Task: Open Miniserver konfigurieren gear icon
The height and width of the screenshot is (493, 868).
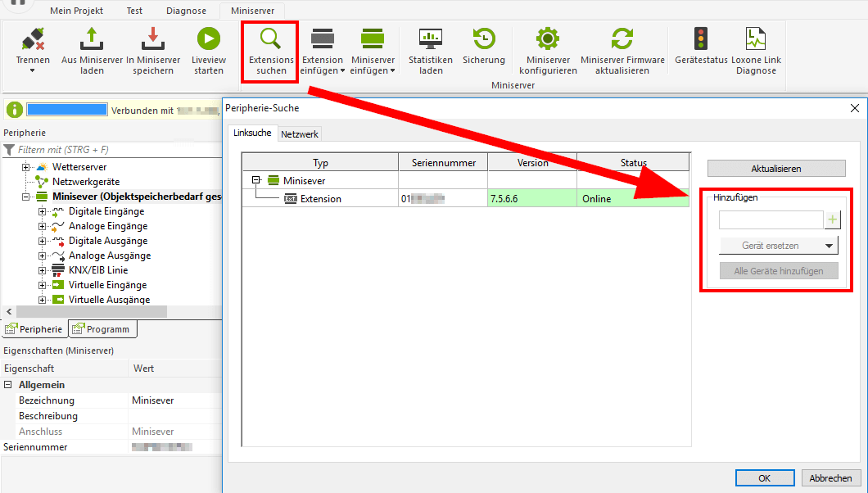Action: (548, 38)
